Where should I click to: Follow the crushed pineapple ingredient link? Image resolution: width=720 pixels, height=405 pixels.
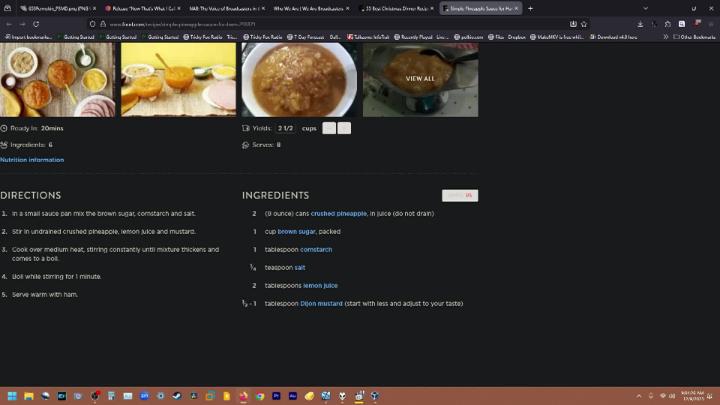point(338,213)
